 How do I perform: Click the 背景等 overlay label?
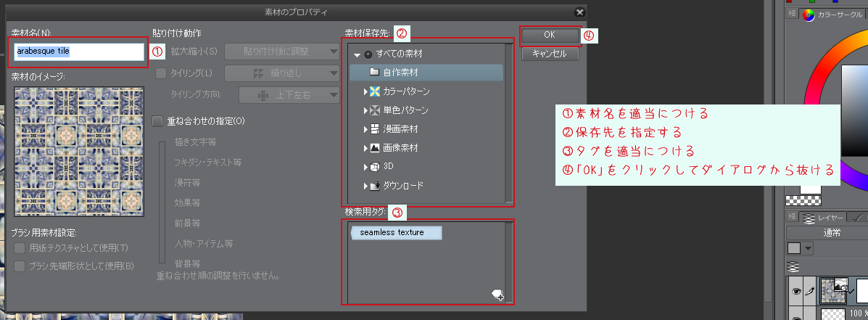(x=187, y=263)
